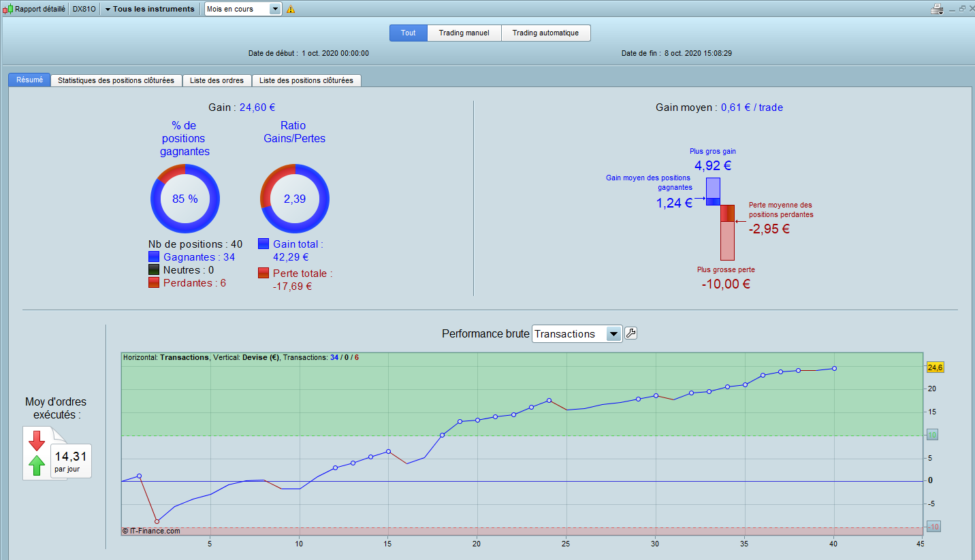Click the candlestick icon beside Rapport détaillé
This screenshot has height=560, width=975.
pyautogui.click(x=9, y=10)
